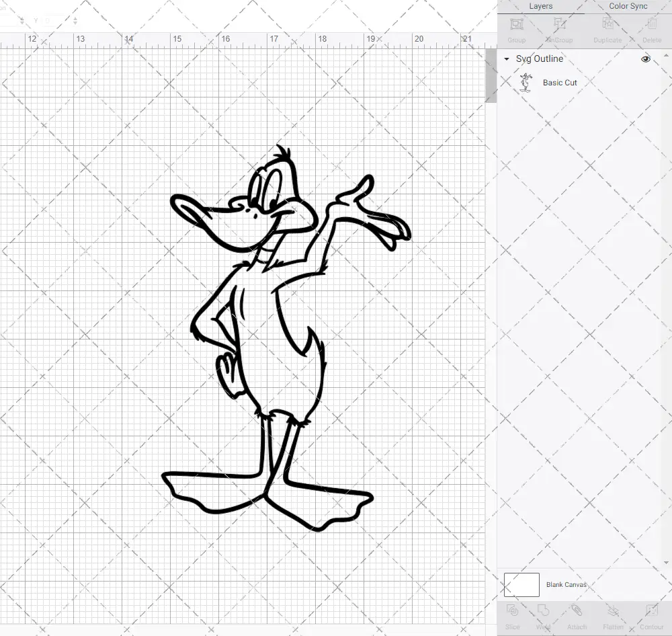This screenshot has width=672, height=636.
Task: Click the Blank Canvas entry
Action: 566,584
